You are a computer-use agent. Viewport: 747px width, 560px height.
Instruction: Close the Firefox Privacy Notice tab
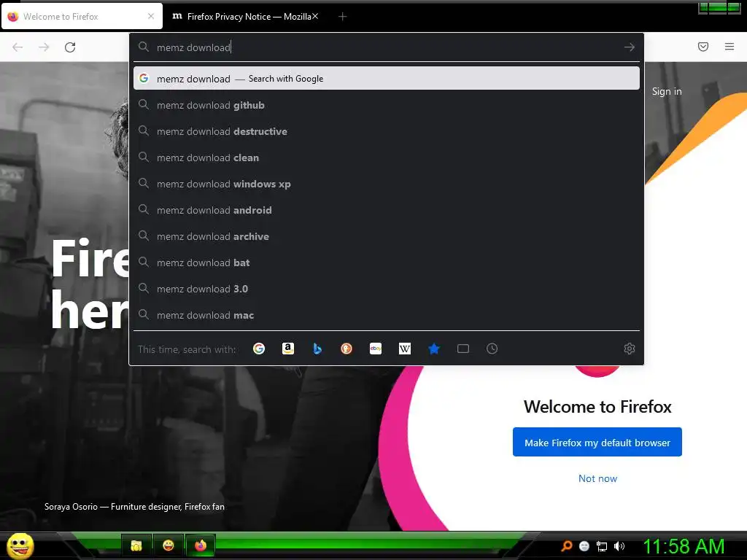[315, 16]
